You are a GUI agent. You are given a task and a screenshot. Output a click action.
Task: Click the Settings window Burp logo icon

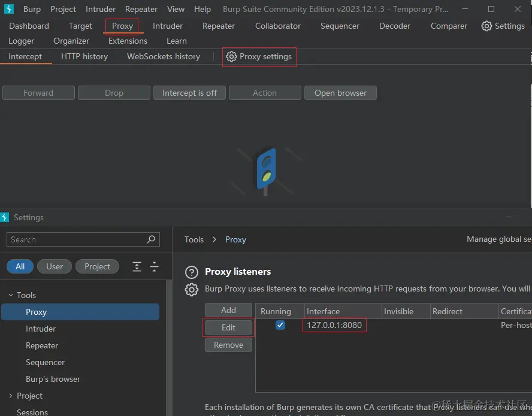pyautogui.click(x=4, y=217)
